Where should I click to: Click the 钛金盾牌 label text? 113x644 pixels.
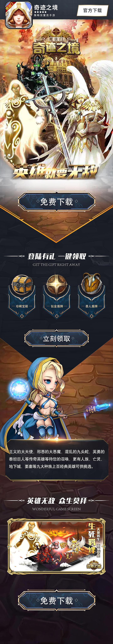click(x=57, y=306)
